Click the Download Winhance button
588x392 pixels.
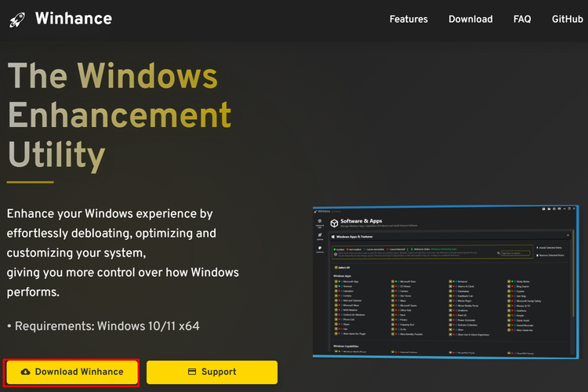click(x=71, y=372)
